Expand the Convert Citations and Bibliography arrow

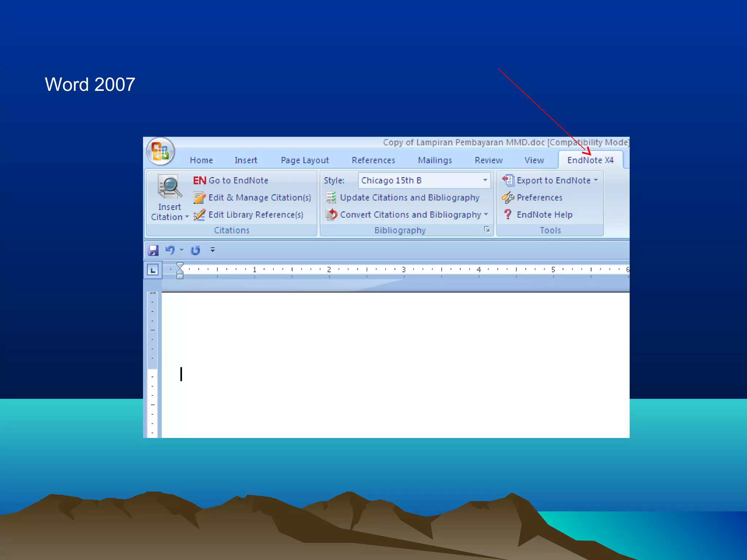point(486,215)
